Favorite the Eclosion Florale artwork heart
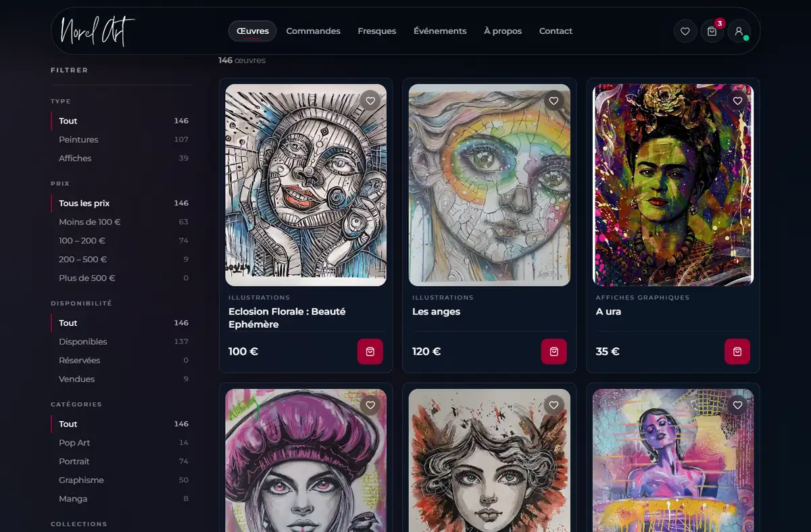Viewport: 811px width, 532px height. [x=370, y=101]
